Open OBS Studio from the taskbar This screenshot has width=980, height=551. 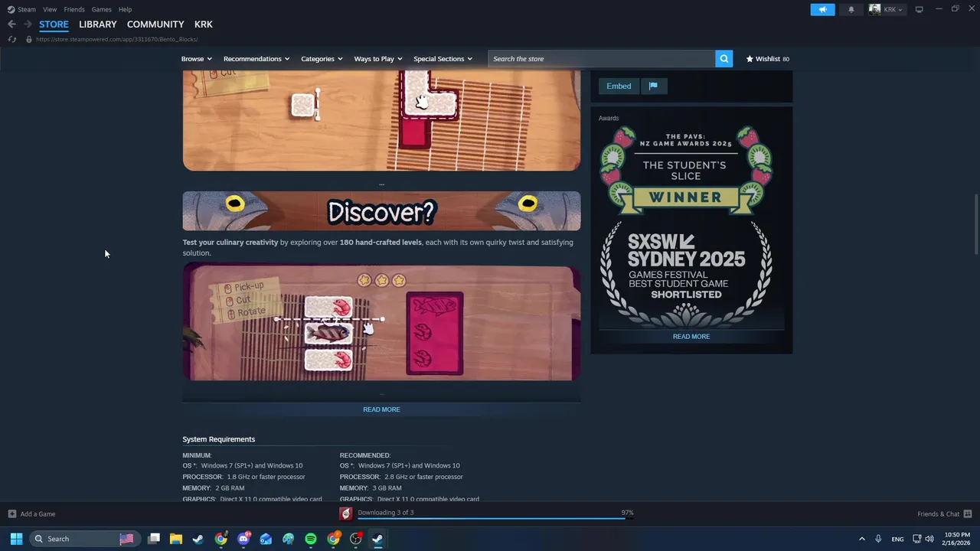(355, 539)
